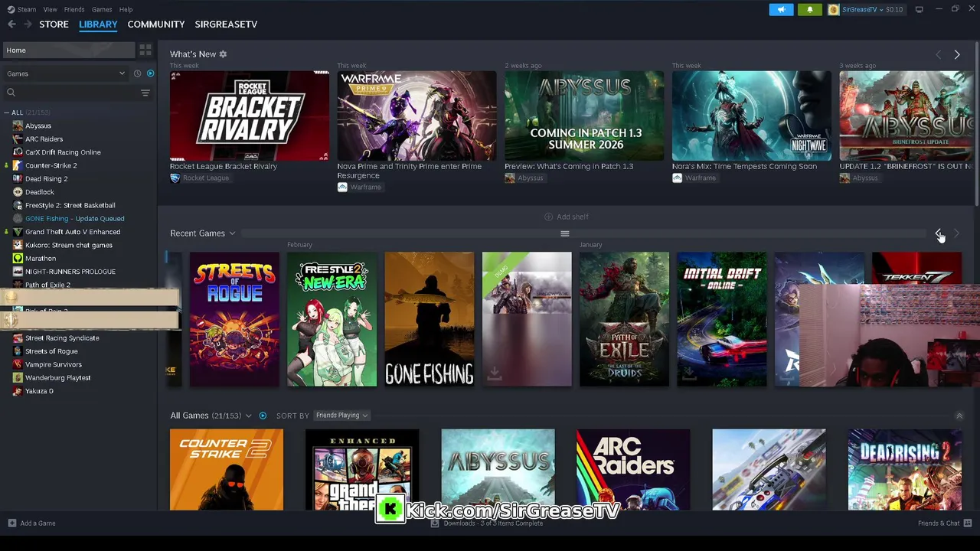Screen dimensions: 980x551
Task: Go to the STORE tab
Action: [54, 24]
